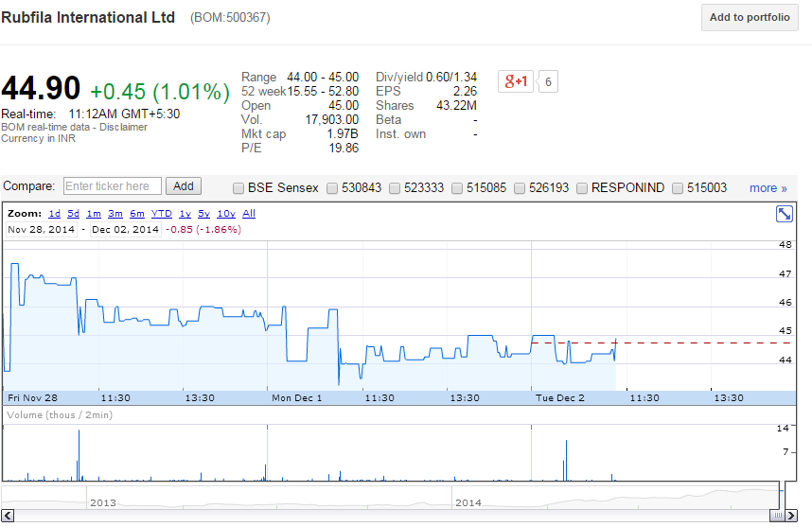Click the horizontal scrollbar thumb grip
This screenshot has width=812, height=527.
coord(777,516)
